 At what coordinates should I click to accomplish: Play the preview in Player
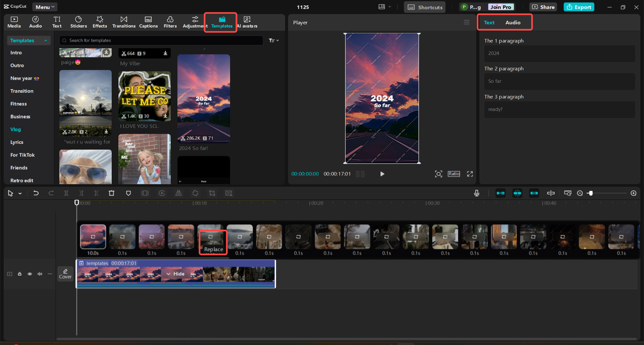click(x=382, y=174)
